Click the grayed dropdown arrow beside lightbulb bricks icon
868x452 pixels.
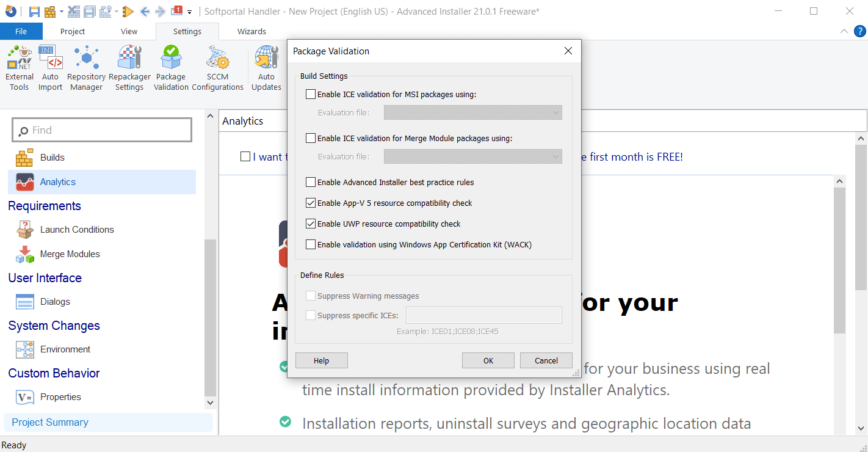[116, 12]
